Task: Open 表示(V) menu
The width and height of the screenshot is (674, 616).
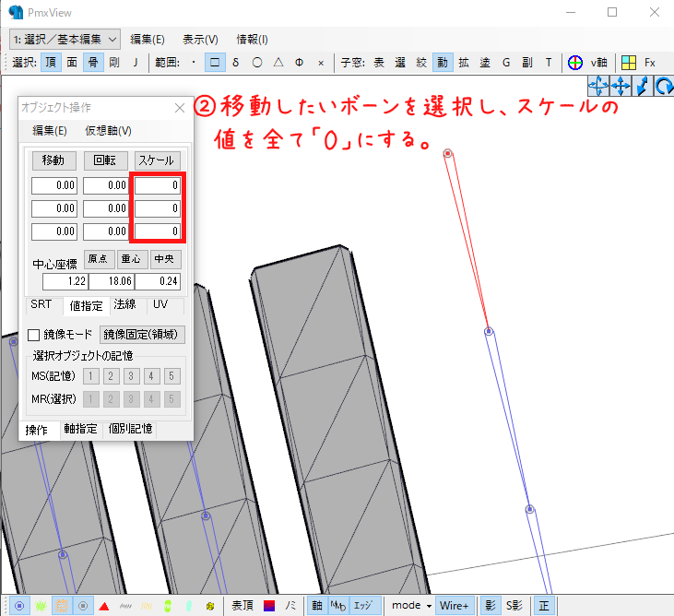Action: click(x=200, y=40)
